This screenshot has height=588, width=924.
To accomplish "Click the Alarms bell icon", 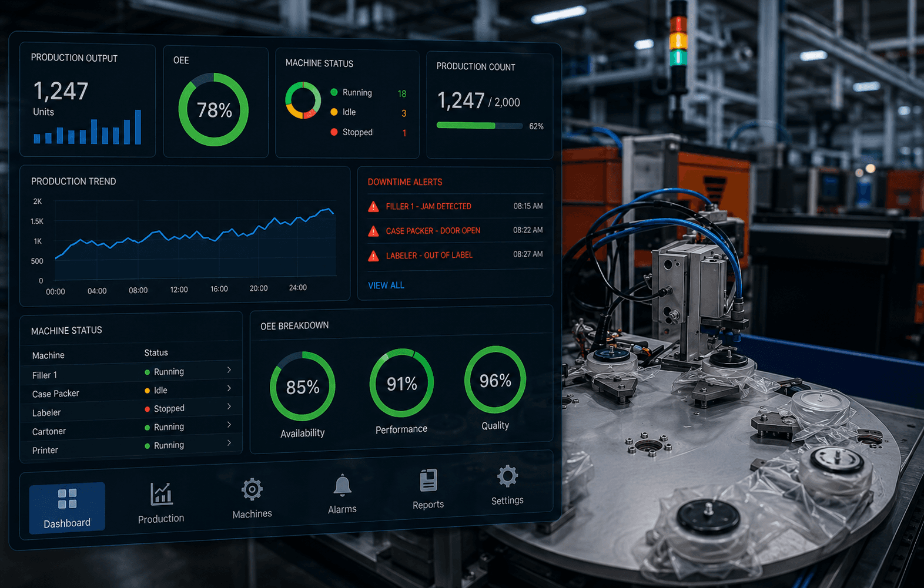I will pos(342,485).
